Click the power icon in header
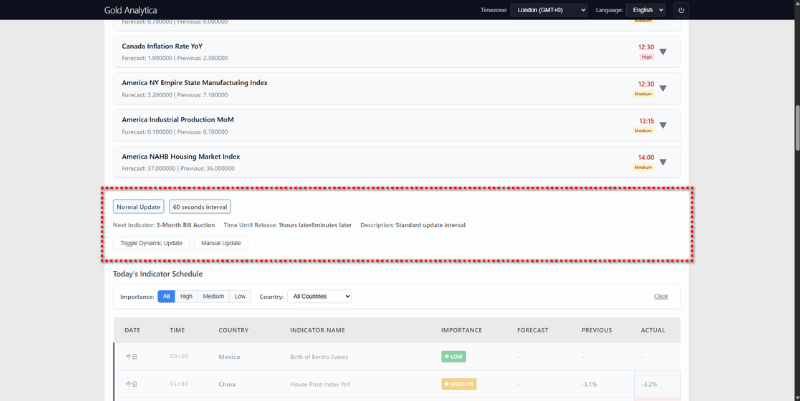Image resolution: width=800 pixels, height=401 pixels. [681, 10]
